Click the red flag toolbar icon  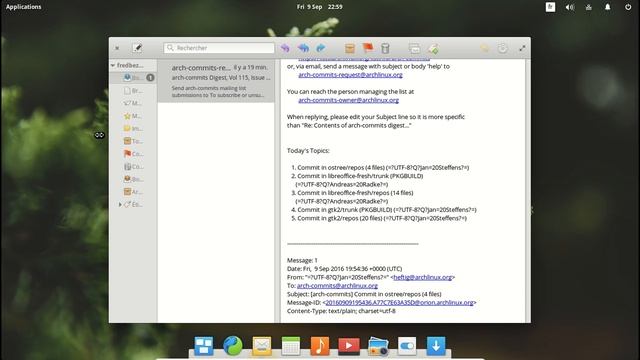click(x=368, y=48)
